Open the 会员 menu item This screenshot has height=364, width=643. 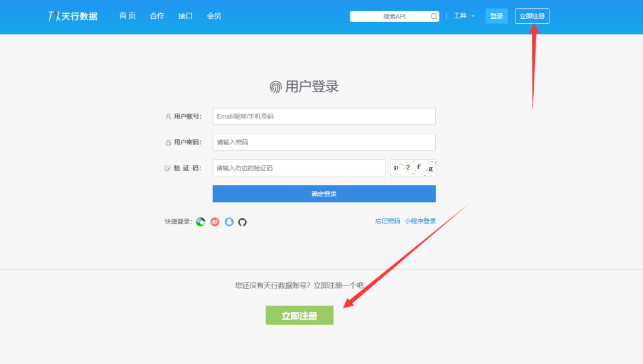click(213, 16)
